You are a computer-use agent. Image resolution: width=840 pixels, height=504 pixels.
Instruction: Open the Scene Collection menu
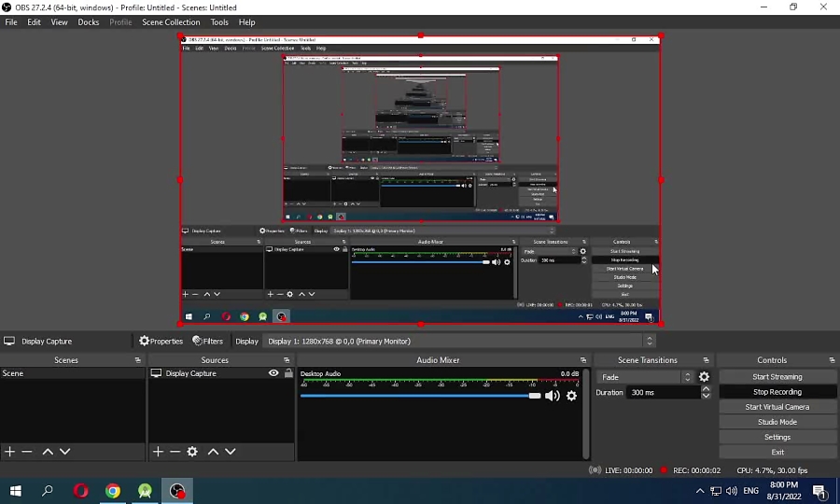[171, 22]
